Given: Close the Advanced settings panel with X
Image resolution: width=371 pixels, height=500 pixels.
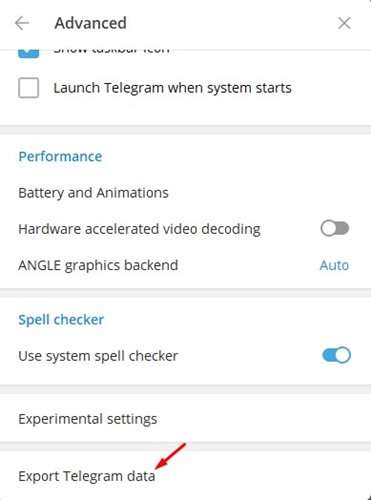Looking at the screenshot, I should pos(344,23).
